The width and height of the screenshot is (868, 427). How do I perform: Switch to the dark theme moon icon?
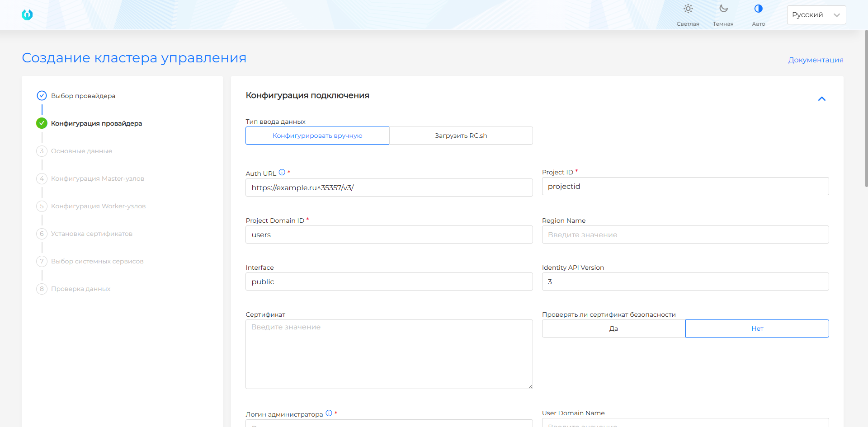(723, 9)
